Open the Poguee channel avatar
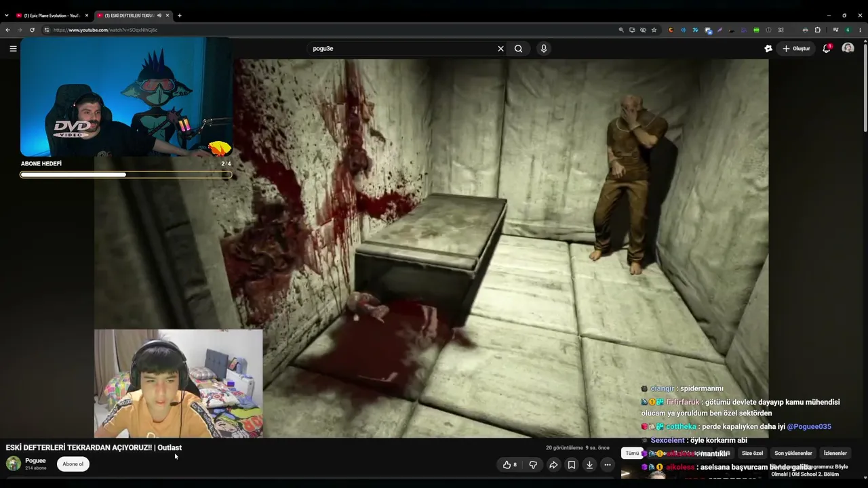Image resolution: width=868 pixels, height=488 pixels. [x=14, y=464]
